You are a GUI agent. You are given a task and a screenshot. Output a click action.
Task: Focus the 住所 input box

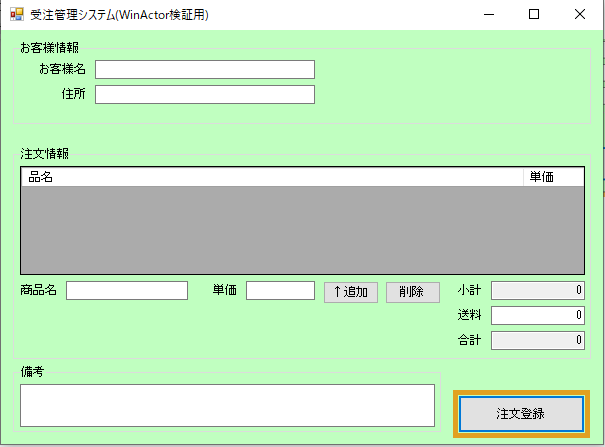[205, 95]
